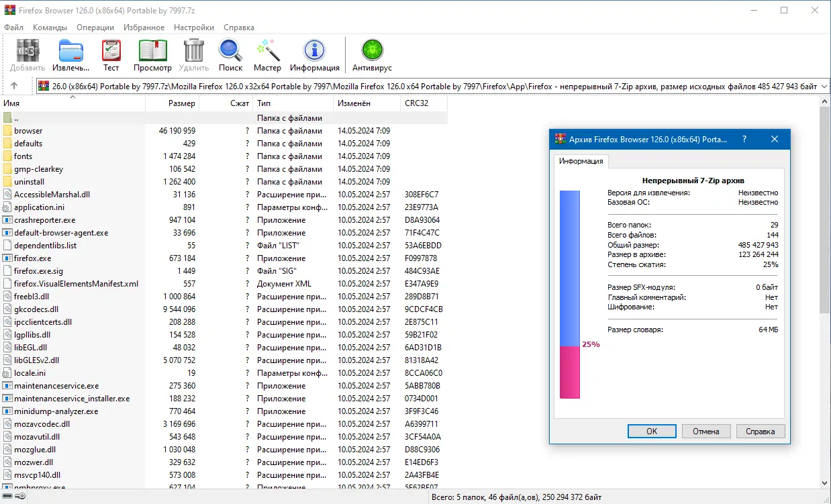The width and height of the screenshot is (831, 504).
Task: Select the mozavcodec.dll file name
Action: point(42,424)
